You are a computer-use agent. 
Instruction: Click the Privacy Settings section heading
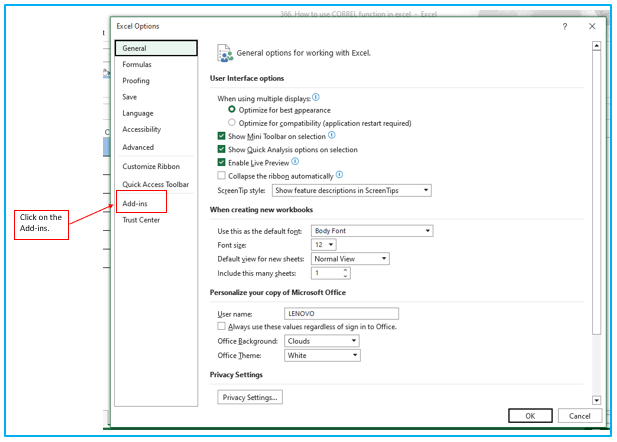236,375
